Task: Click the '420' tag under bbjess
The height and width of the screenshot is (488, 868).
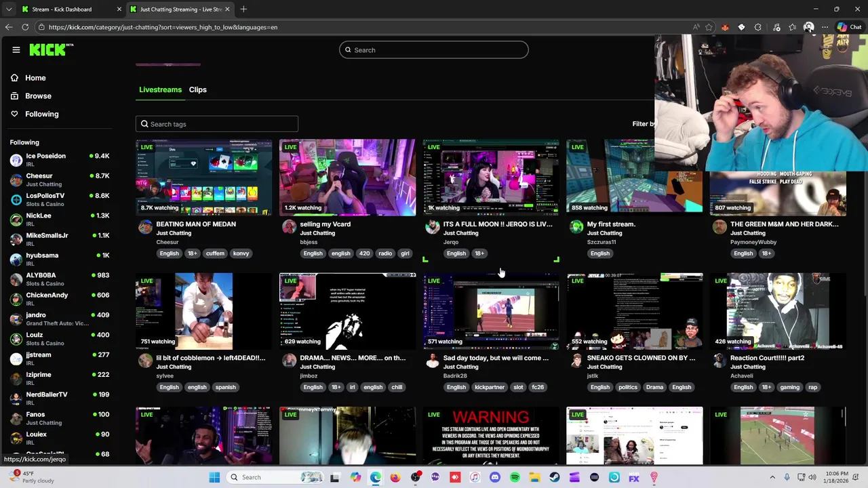Action: pyautogui.click(x=364, y=253)
